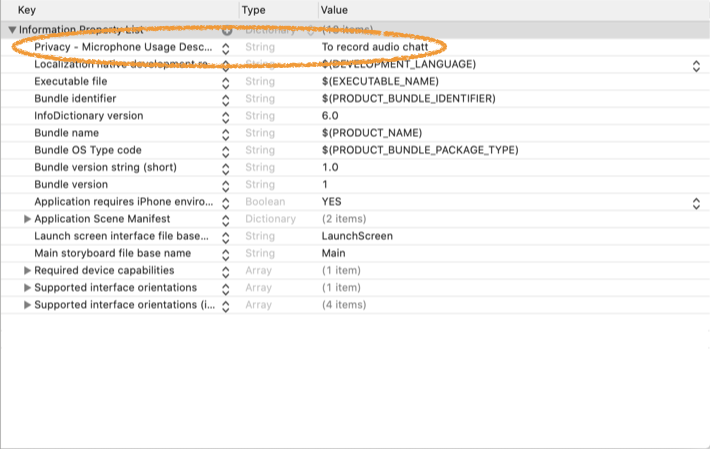Open key stepper for Executable file row
Screen dimensions: 710x449
226,82
